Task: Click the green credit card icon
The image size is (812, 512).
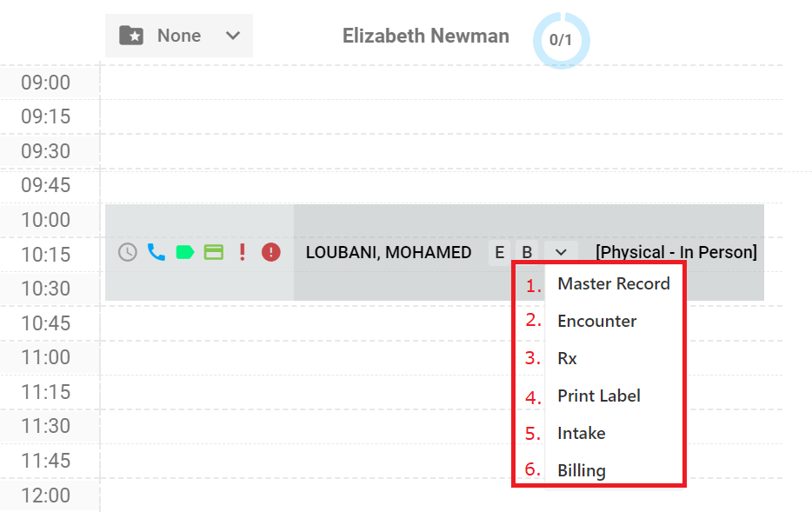Action: (x=213, y=253)
